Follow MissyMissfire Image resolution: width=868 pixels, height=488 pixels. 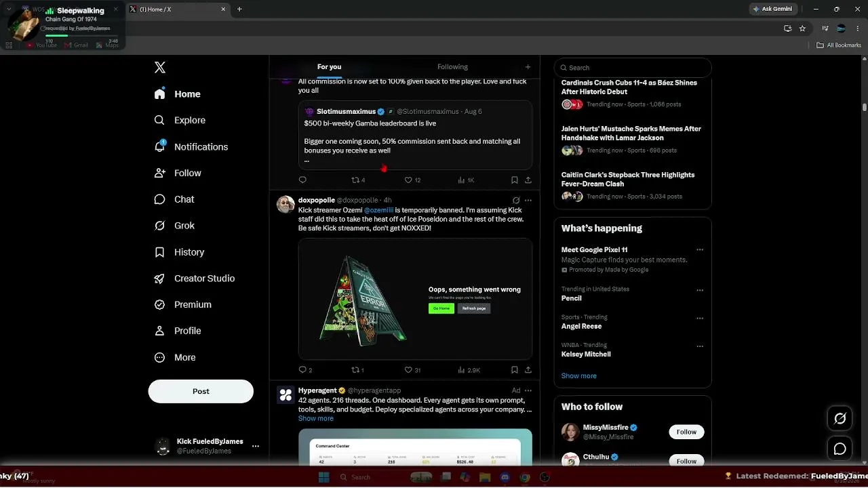point(686,432)
